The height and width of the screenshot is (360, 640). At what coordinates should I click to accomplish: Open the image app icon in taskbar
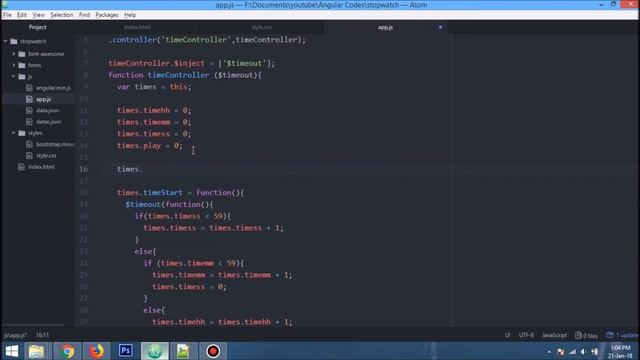183,351
